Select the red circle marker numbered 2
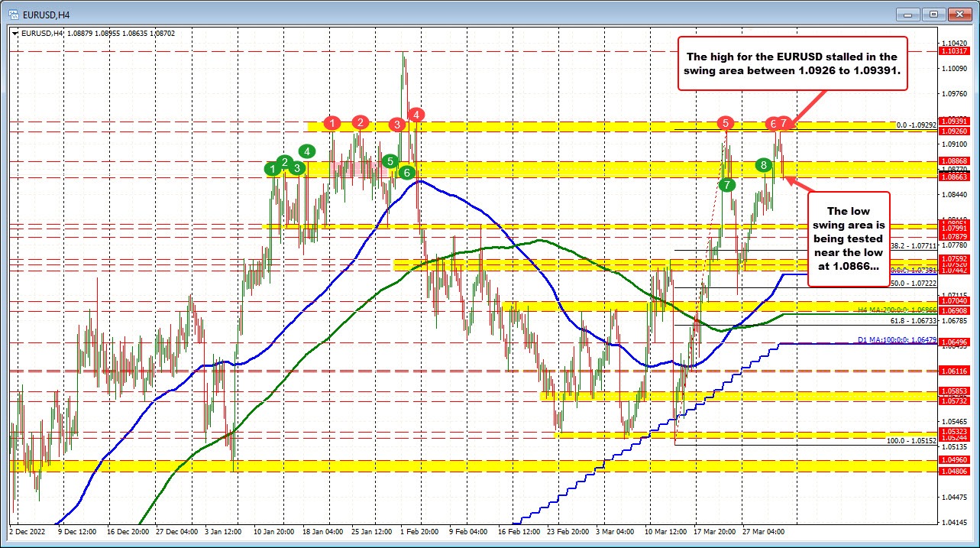Image resolution: width=980 pixels, height=548 pixels. pos(361,122)
